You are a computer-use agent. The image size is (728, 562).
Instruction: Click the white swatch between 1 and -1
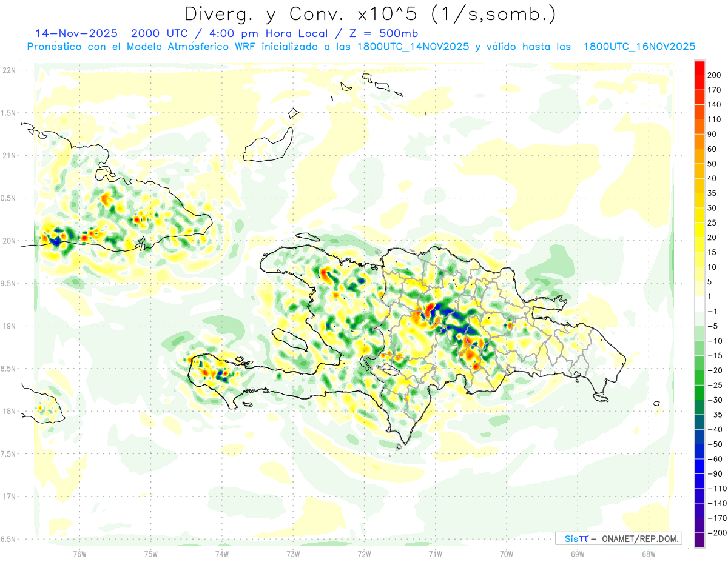(x=700, y=304)
